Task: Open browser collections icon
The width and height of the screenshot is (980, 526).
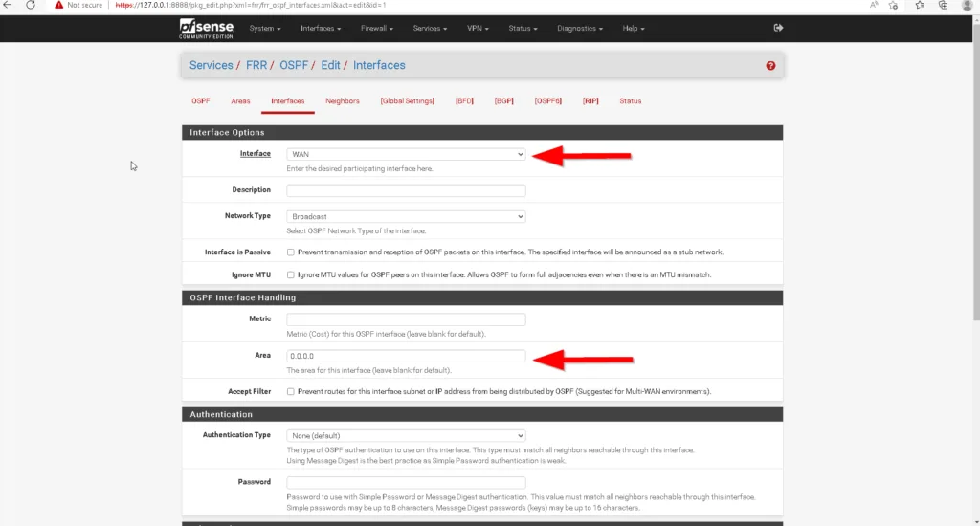Action: [943, 5]
